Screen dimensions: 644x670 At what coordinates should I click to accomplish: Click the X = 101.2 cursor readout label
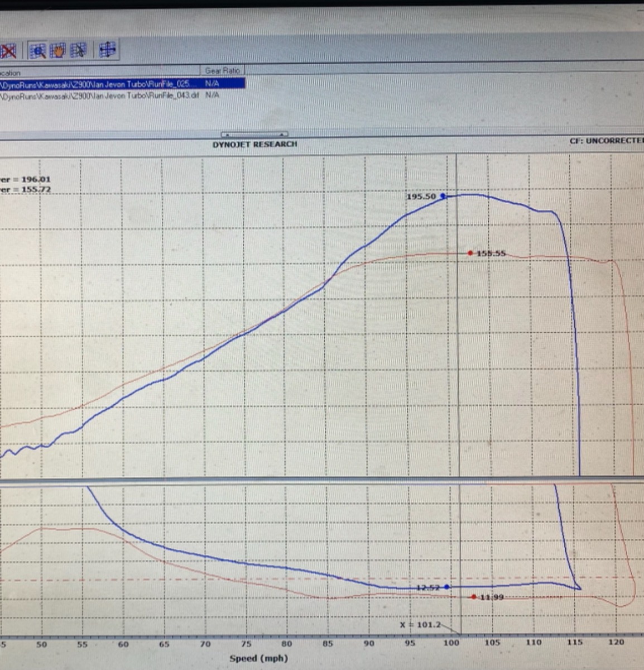tap(420, 624)
